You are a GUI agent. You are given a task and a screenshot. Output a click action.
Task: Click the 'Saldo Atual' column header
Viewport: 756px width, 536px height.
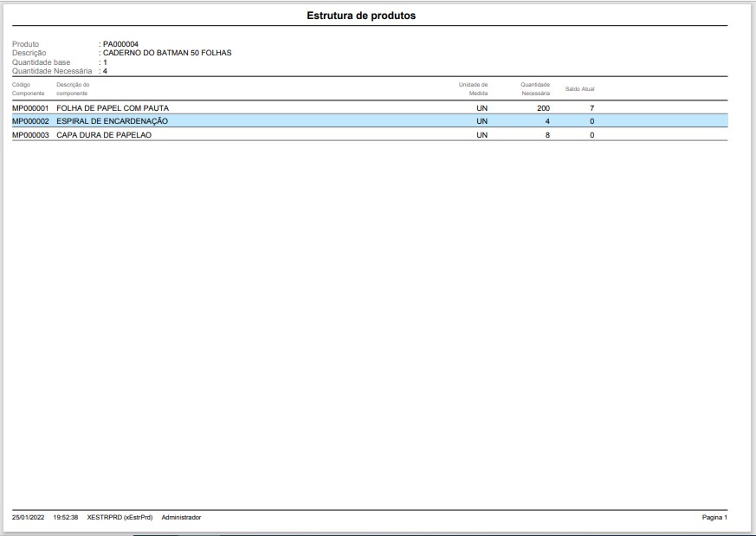click(x=579, y=89)
